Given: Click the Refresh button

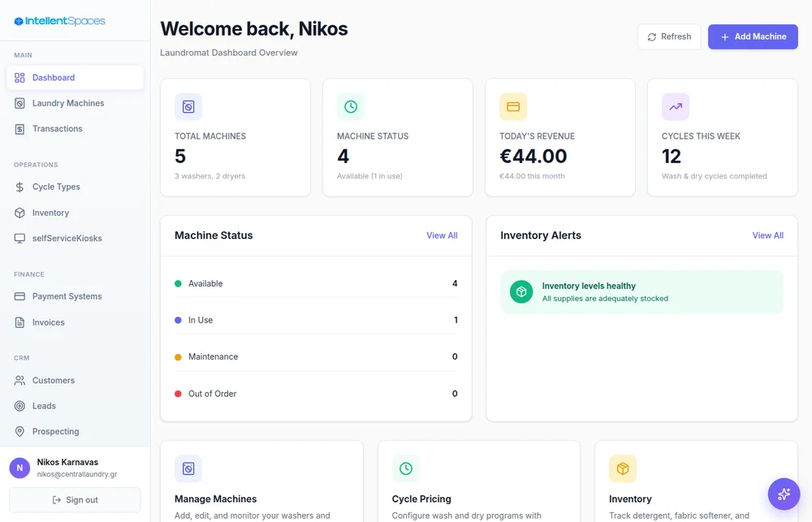Looking at the screenshot, I should [669, 37].
